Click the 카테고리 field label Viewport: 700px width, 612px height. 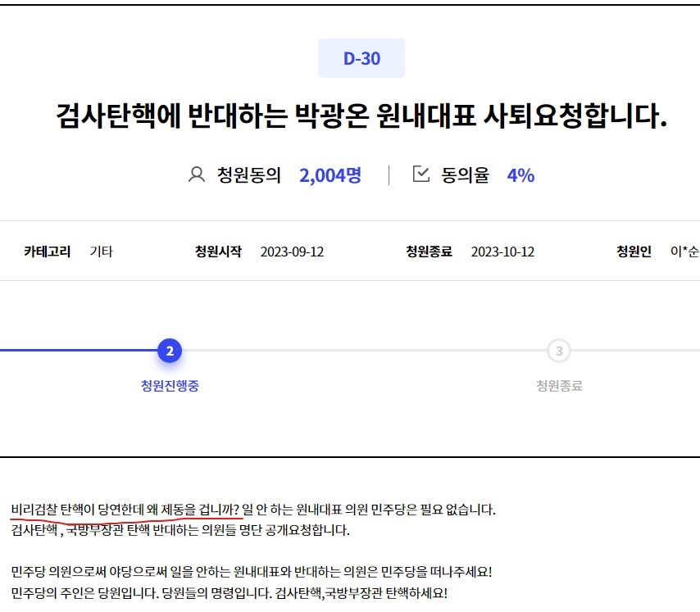click(48, 252)
